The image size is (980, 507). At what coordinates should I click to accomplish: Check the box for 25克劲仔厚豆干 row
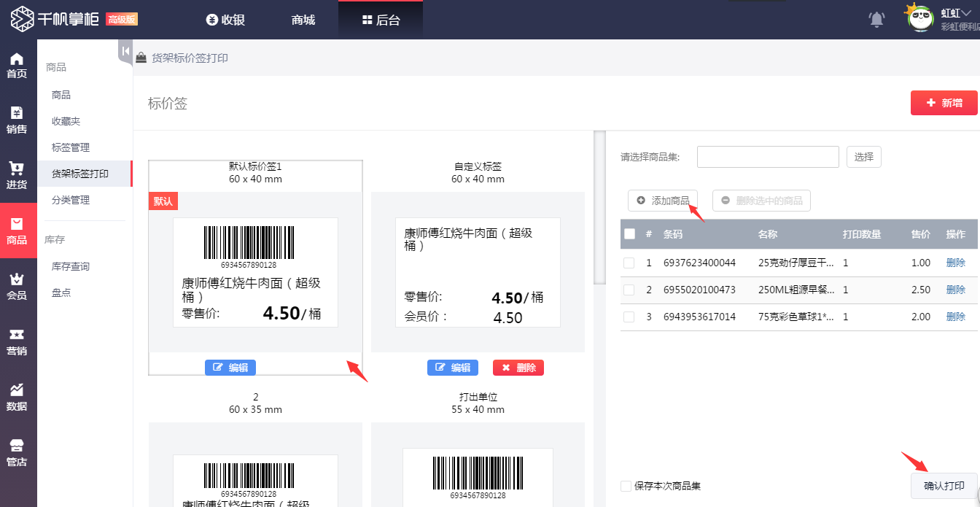point(629,262)
